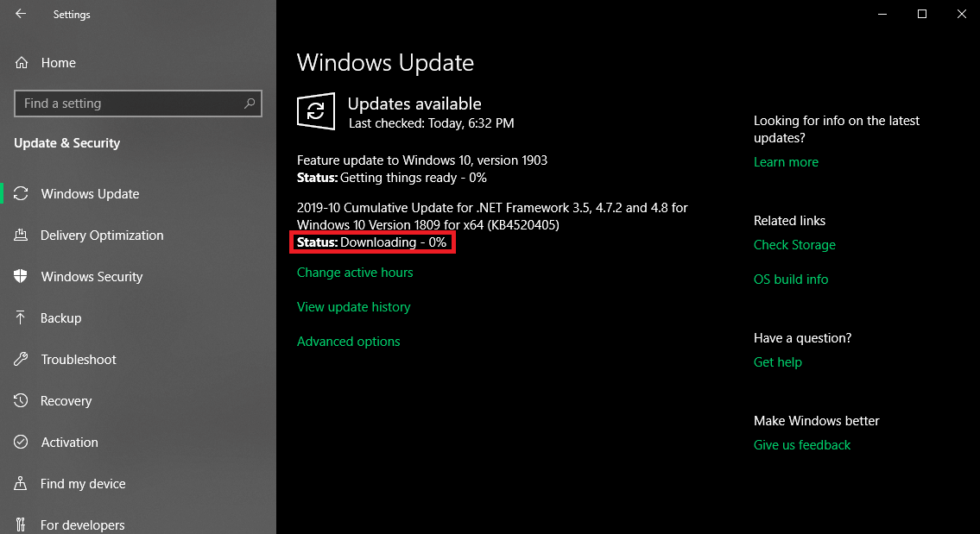Click the Recovery clock icon
The height and width of the screenshot is (534, 980).
[22, 401]
